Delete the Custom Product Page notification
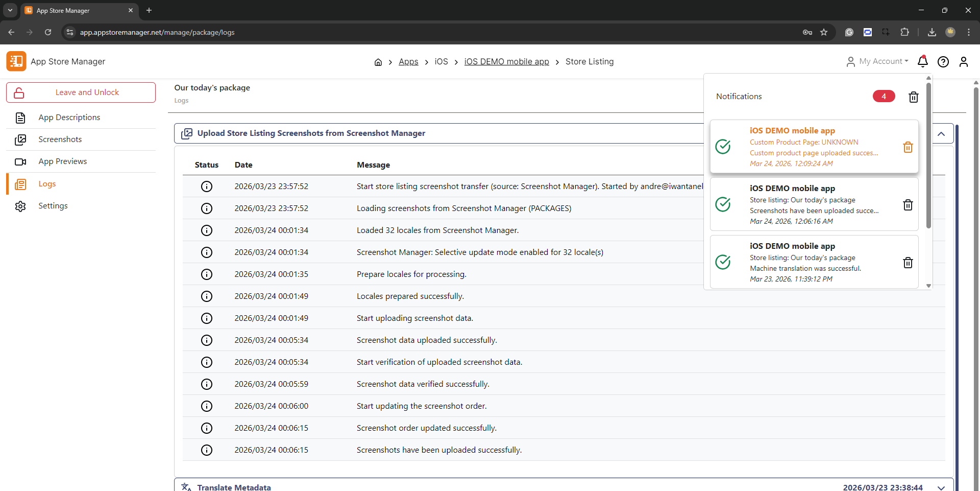This screenshot has height=491, width=980. (x=908, y=147)
